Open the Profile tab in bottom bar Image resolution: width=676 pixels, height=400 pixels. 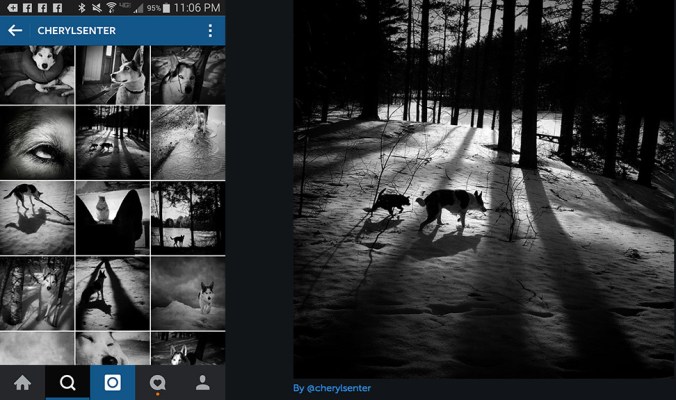[x=202, y=382]
